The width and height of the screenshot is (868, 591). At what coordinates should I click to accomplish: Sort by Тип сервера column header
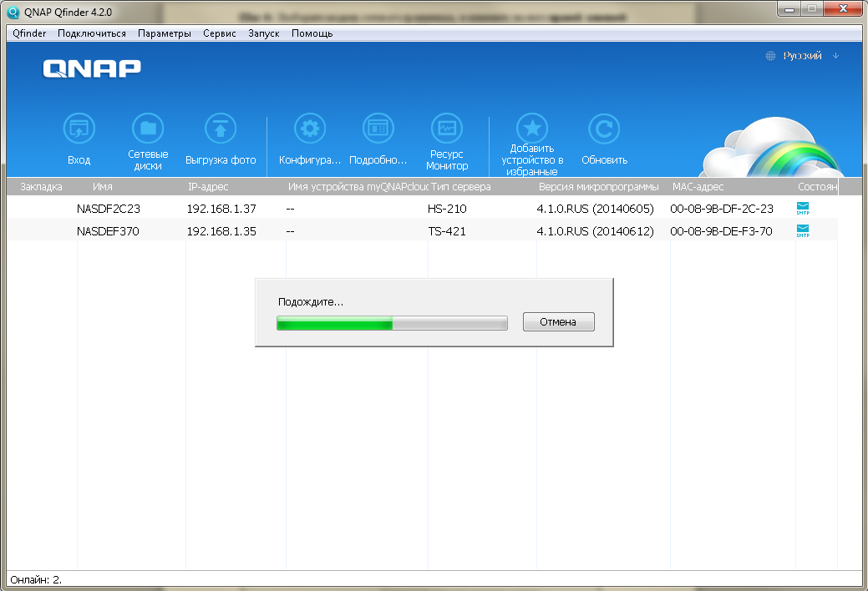(460, 186)
